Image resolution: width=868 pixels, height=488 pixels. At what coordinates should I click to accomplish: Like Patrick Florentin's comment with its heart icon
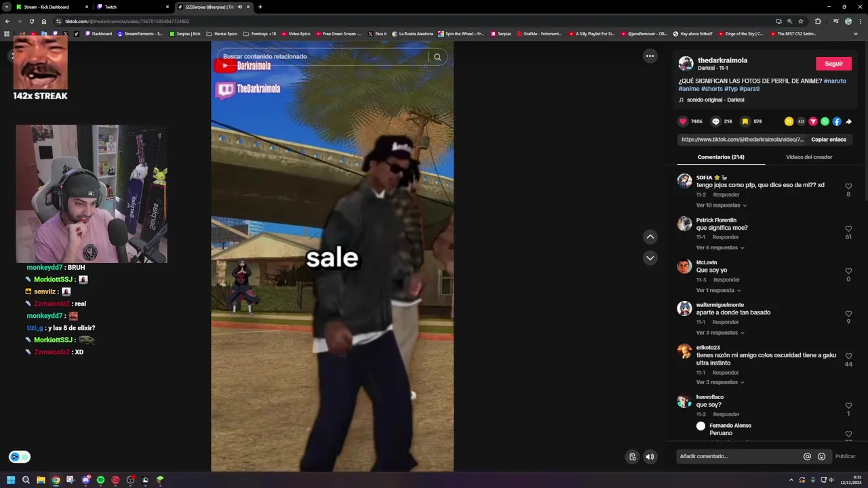(x=848, y=229)
